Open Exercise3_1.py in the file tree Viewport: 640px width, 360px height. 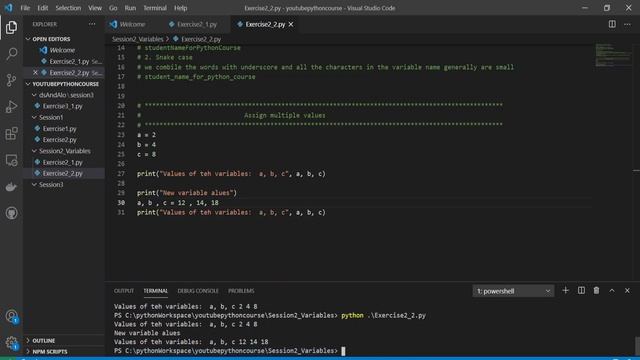pos(62,106)
